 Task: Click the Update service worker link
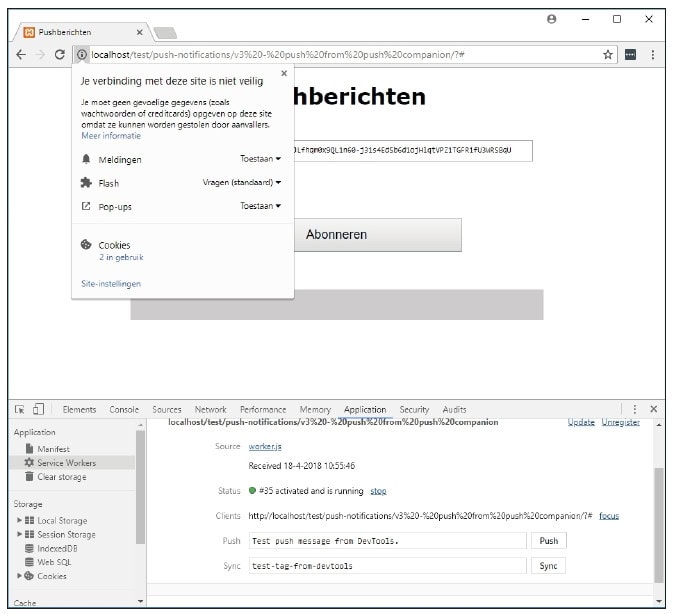(581, 422)
